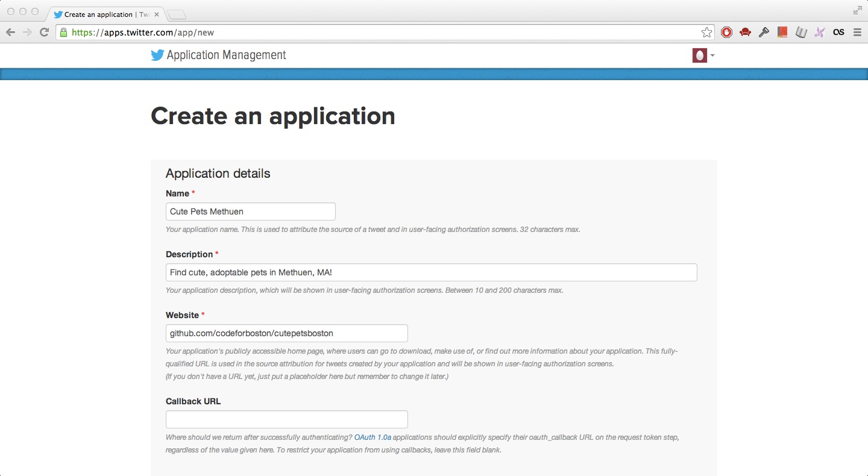Open the red stop-hand adblock extension
Viewport: 868px width, 476px height.
[x=726, y=33]
